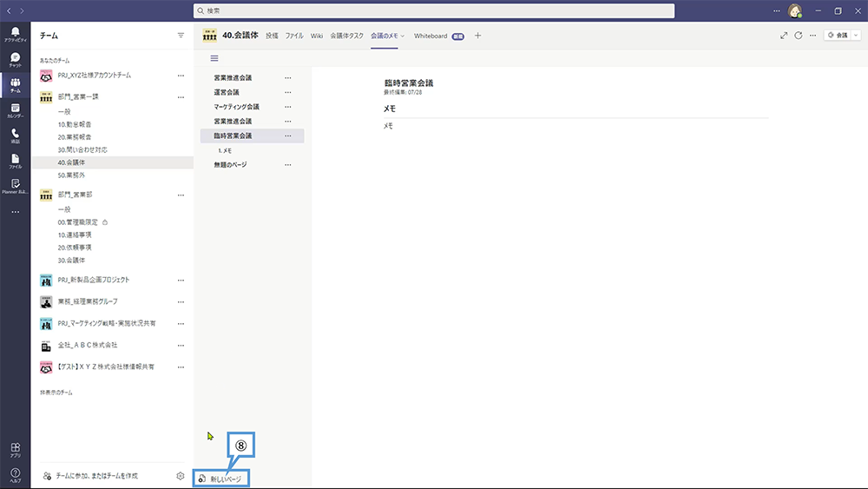Switch to the Wiki tab
868x489 pixels.
point(317,36)
